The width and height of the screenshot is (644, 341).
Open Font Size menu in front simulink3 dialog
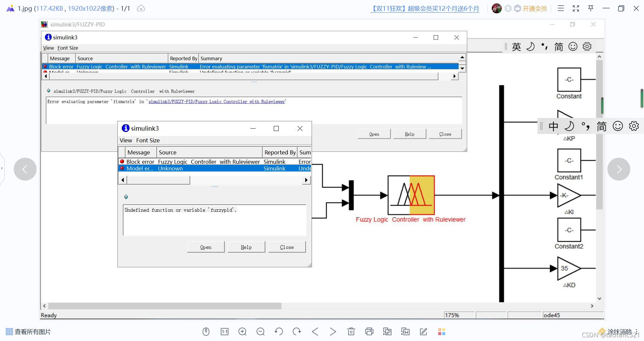tap(148, 140)
